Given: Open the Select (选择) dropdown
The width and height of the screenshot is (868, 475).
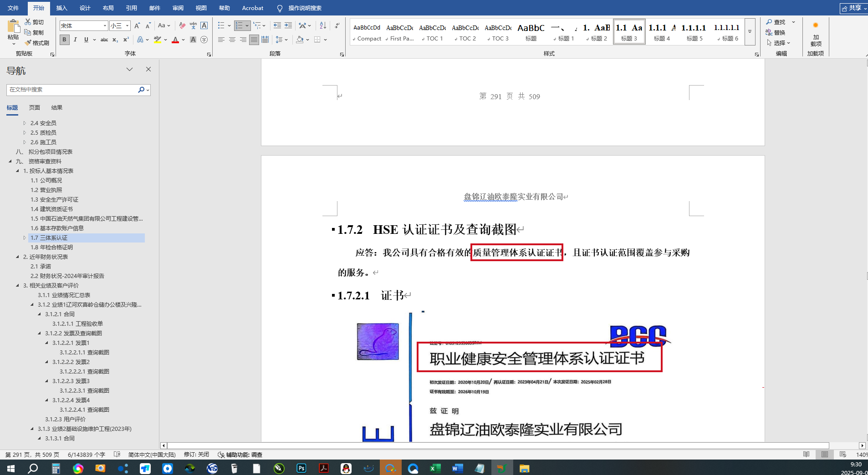Looking at the screenshot, I should (778, 43).
